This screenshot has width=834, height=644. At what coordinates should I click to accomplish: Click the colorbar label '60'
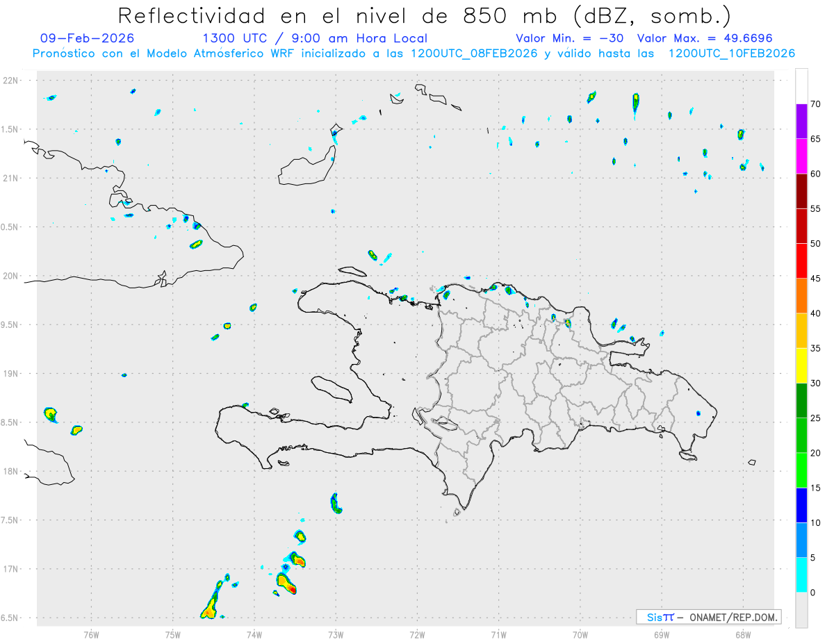click(816, 174)
